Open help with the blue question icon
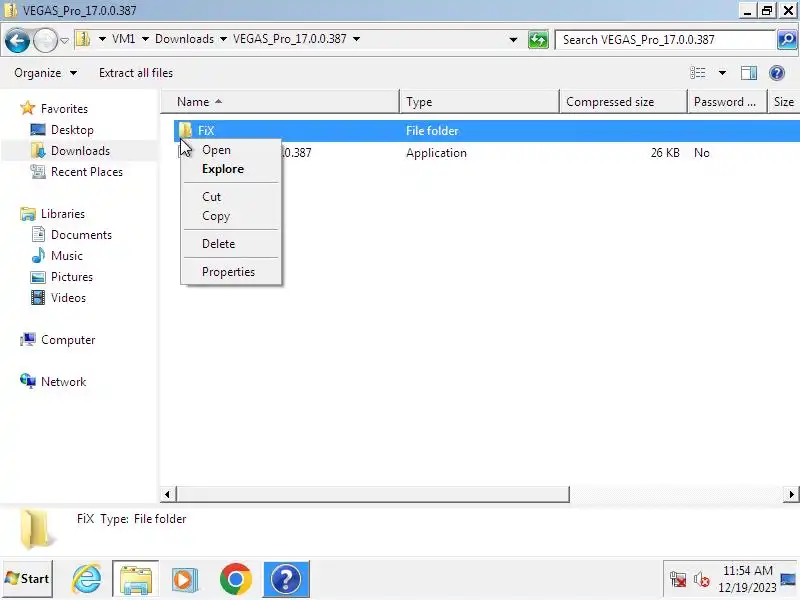The width and height of the screenshot is (800, 600). click(x=777, y=73)
